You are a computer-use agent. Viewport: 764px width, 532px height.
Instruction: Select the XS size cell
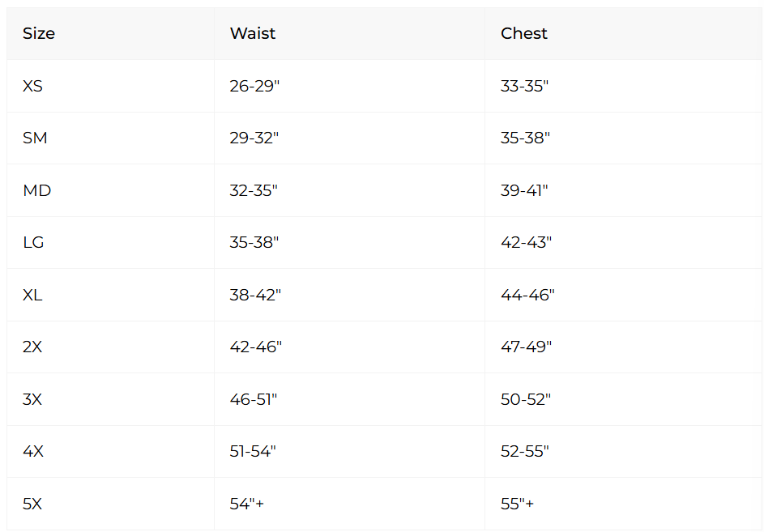pos(33,86)
